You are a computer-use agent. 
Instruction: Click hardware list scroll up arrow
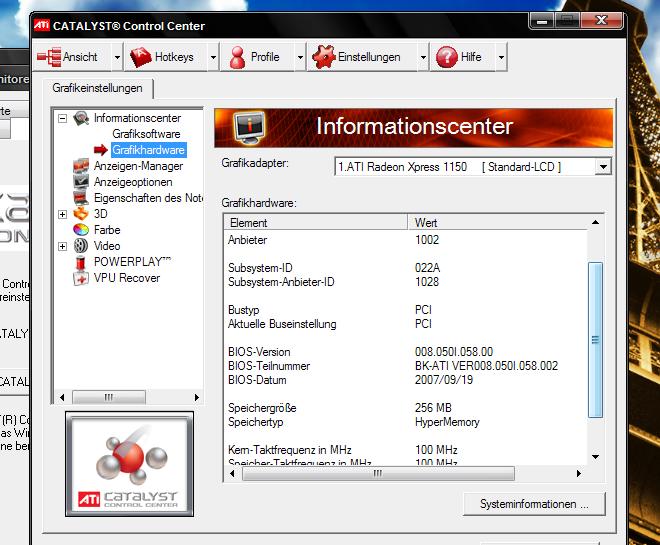tap(595, 222)
